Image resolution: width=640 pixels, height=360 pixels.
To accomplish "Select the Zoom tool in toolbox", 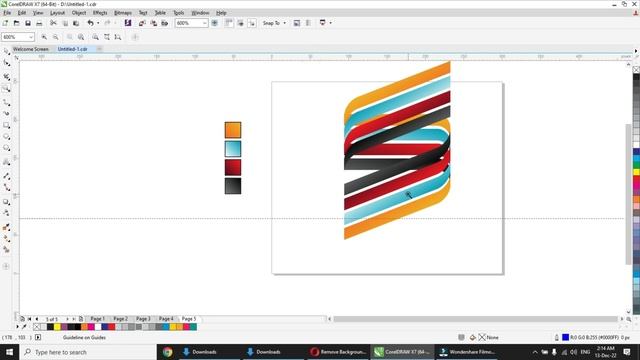I will (7, 89).
